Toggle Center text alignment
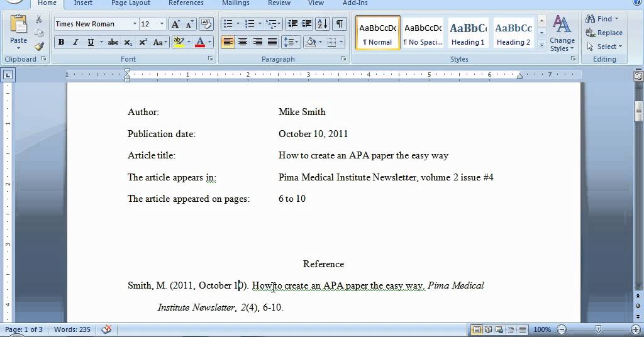The image size is (644, 337). (242, 42)
